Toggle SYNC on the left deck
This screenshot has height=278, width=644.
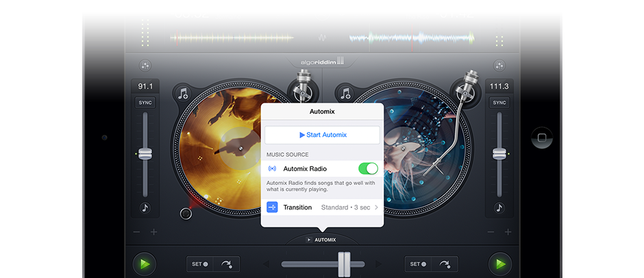click(145, 103)
